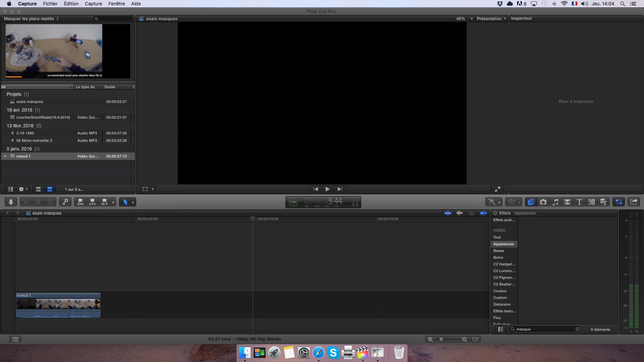Mark selection as favorite with green star

26,202
